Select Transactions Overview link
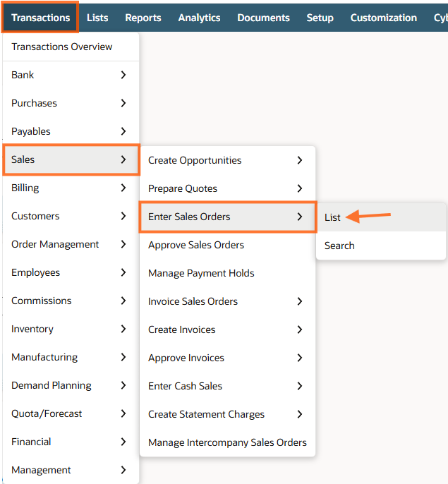Viewport: 448px width, 484px height. (62, 47)
